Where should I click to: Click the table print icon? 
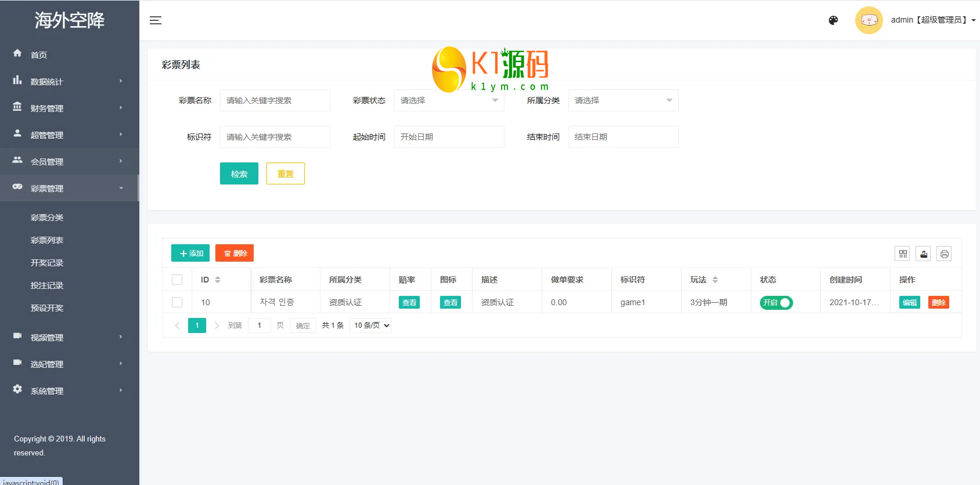tap(945, 254)
